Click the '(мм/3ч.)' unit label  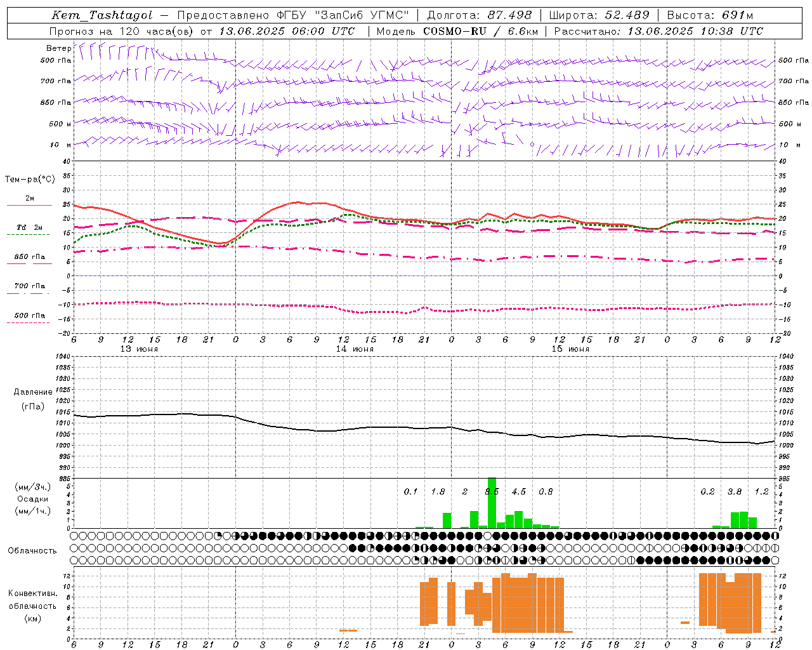(33, 487)
